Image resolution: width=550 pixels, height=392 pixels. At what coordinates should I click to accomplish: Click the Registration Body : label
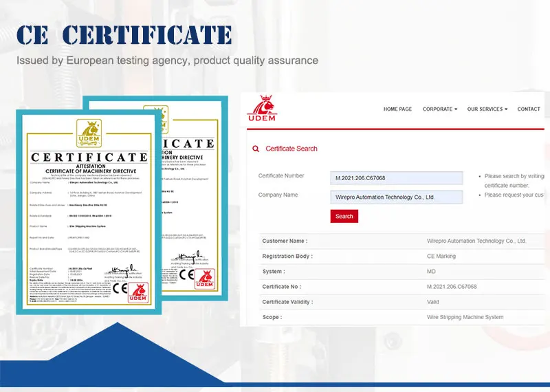(x=287, y=257)
